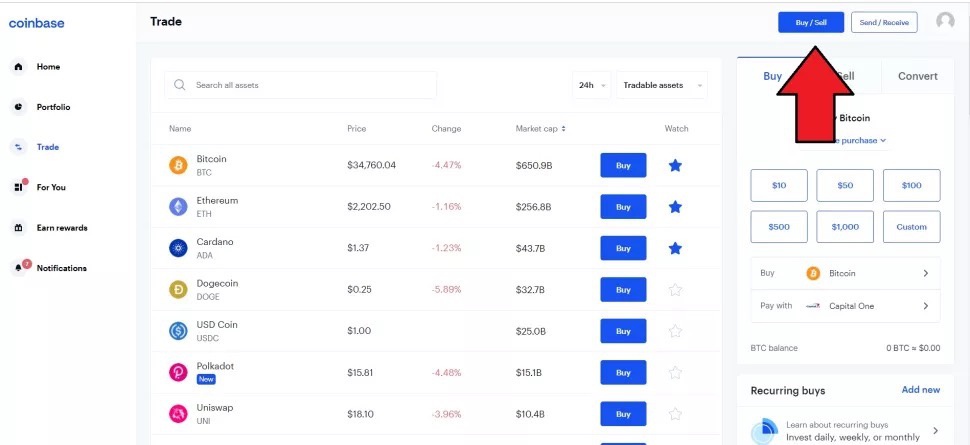970x445 pixels.
Task: Click the Buy / Sell button
Action: [x=810, y=22]
